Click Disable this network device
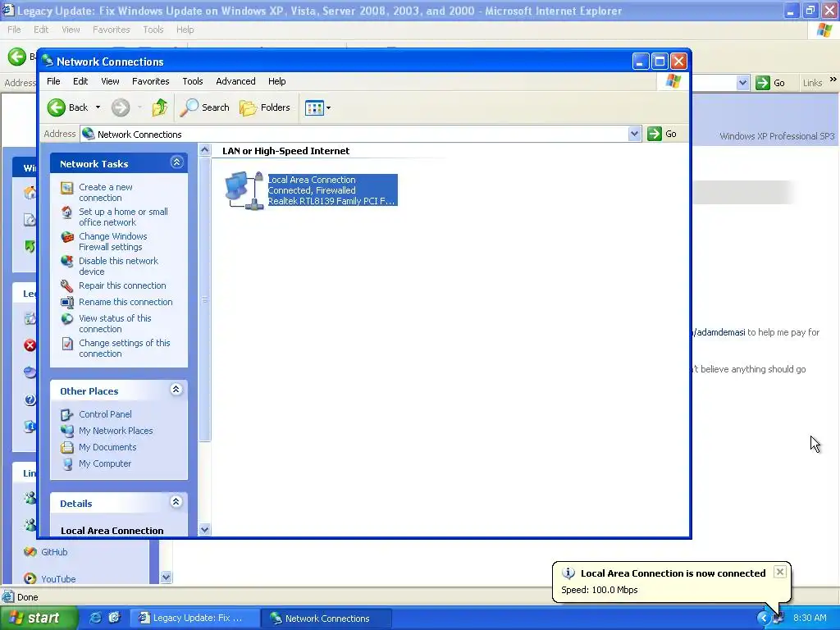Image resolution: width=840 pixels, height=630 pixels. point(118,267)
